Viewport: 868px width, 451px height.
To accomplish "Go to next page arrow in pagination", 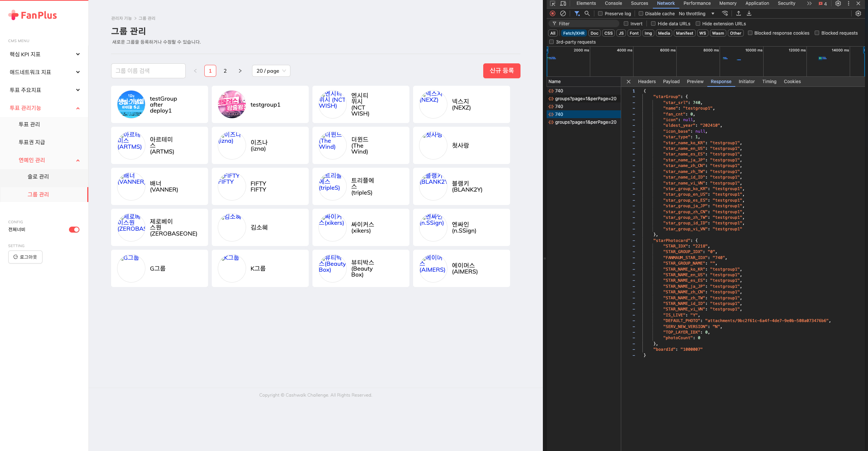I will 240,71.
